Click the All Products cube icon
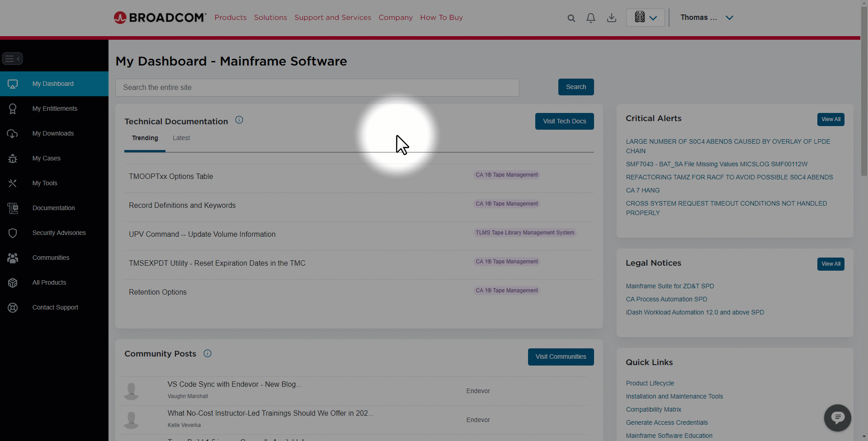The image size is (868, 441). pyautogui.click(x=13, y=283)
